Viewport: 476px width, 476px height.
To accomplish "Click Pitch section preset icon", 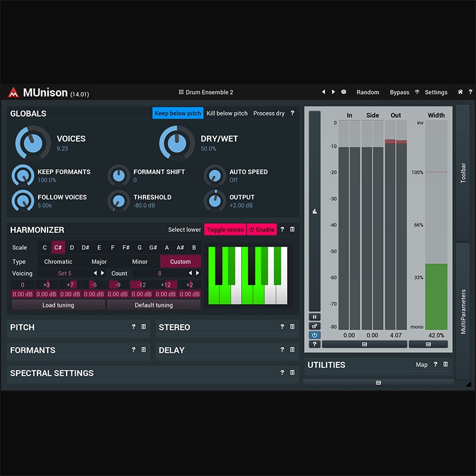I will pos(143,327).
